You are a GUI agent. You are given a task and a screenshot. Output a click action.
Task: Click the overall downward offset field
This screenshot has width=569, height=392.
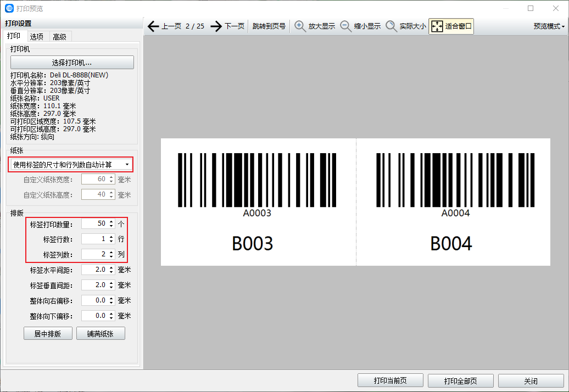point(94,316)
